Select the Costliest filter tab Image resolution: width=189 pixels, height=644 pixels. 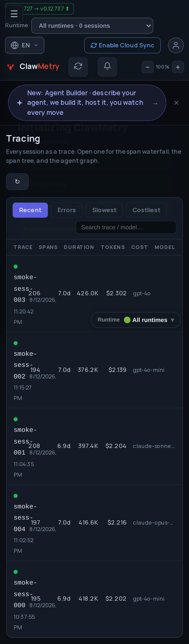[x=146, y=210]
